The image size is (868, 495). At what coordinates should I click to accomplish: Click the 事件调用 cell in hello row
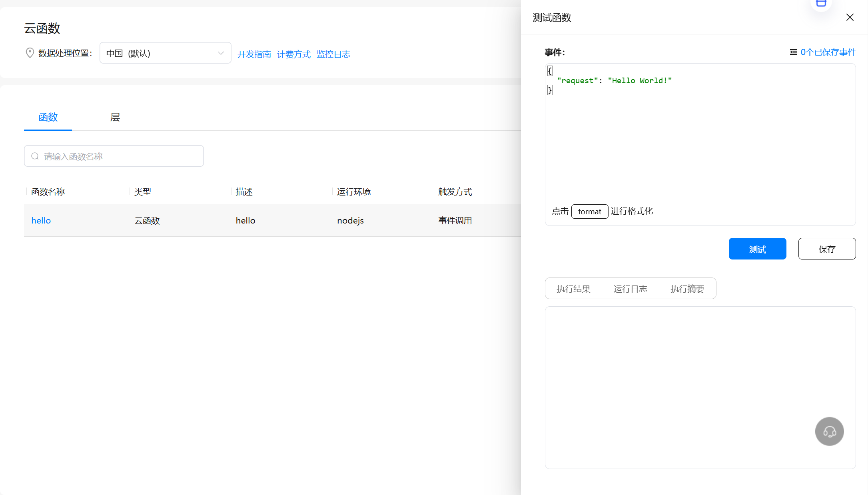(x=455, y=220)
